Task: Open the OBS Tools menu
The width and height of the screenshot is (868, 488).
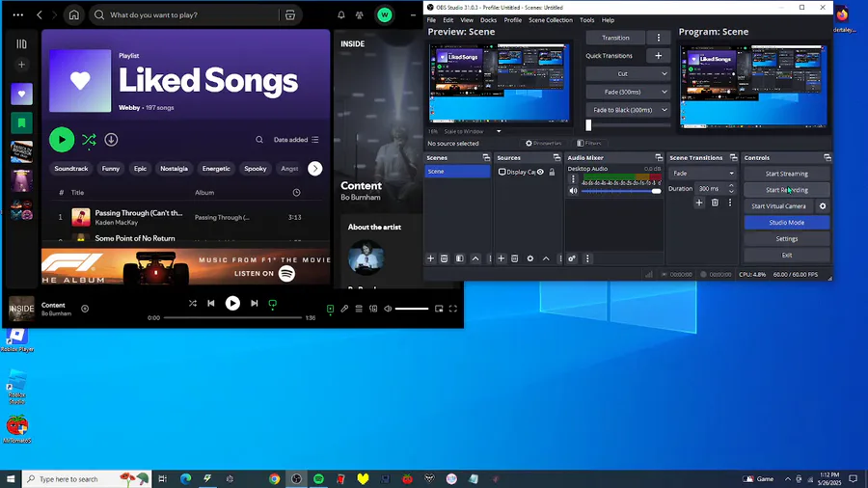Action: coord(586,20)
